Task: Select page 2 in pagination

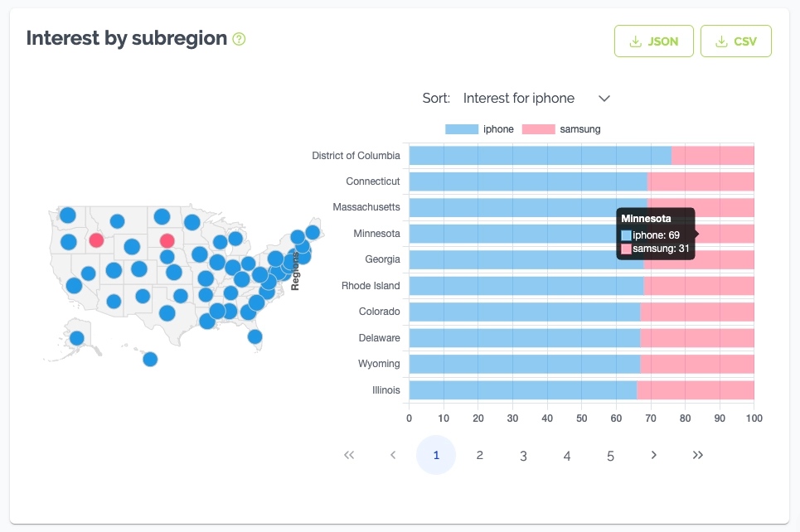Action: point(480,455)
